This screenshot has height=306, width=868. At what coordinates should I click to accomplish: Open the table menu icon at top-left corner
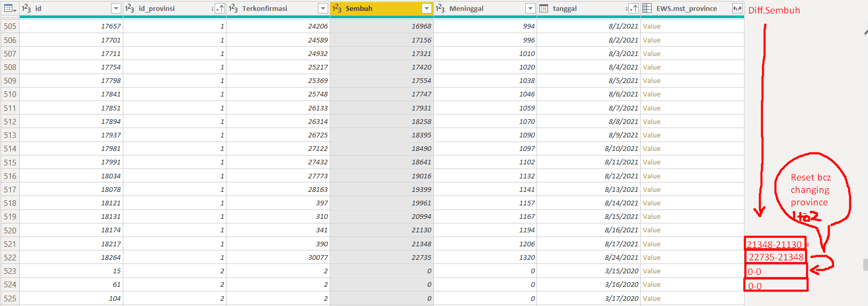10,8
